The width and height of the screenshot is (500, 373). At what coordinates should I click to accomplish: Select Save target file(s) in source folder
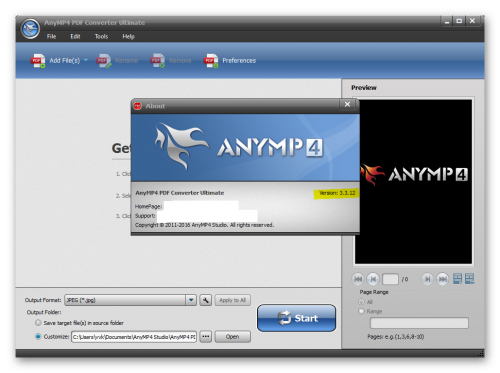tap(38, 323)
